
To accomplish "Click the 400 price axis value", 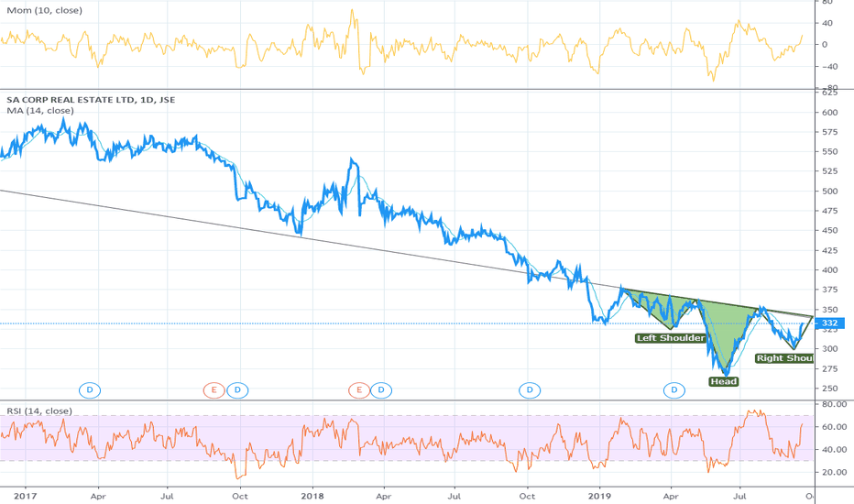I will (x=830, y=270).
